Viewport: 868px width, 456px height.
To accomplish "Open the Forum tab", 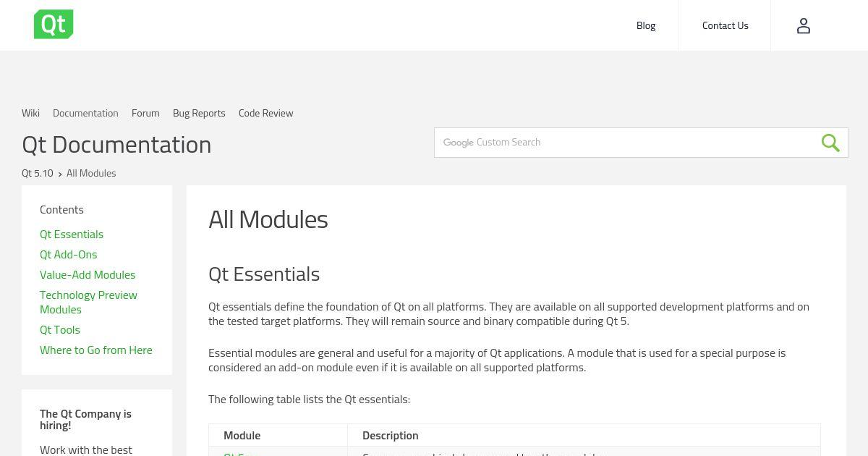I will (145, 113).
